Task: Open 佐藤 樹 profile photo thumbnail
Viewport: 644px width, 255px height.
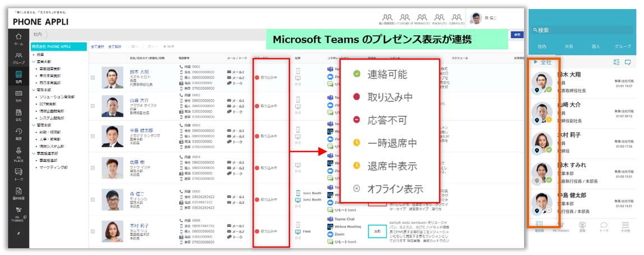Action: (x=112, y=168)
